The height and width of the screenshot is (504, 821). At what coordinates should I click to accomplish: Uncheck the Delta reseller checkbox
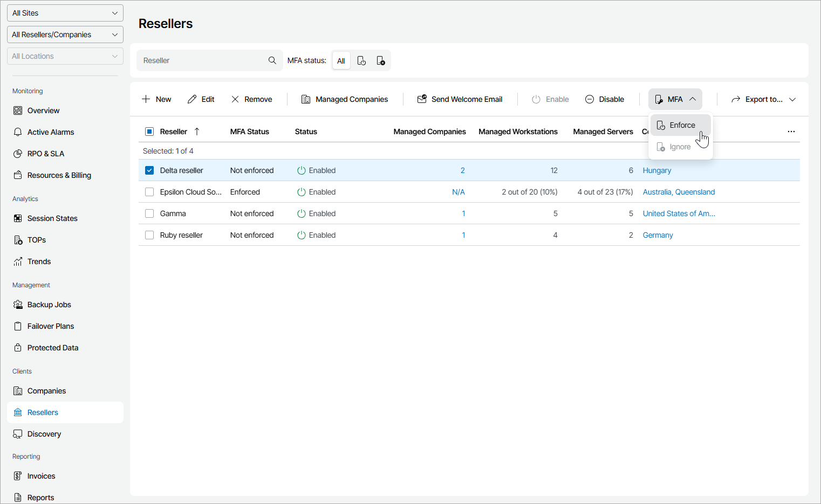(149, 170)
